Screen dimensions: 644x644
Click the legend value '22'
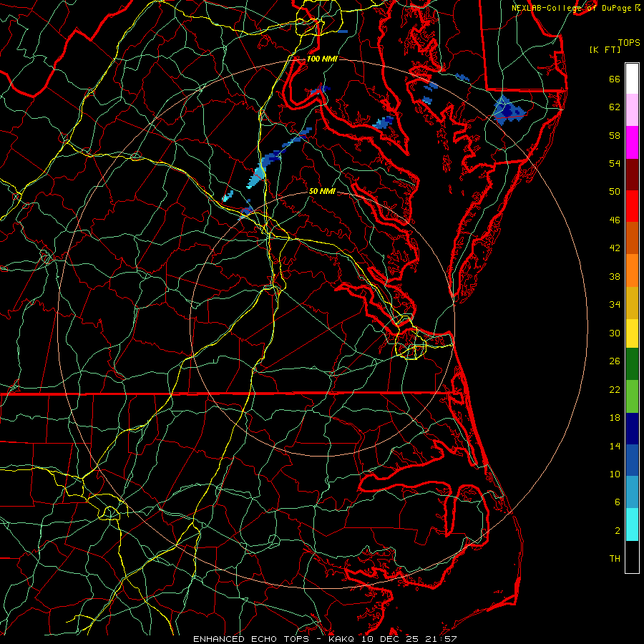[x=615, y=389]
